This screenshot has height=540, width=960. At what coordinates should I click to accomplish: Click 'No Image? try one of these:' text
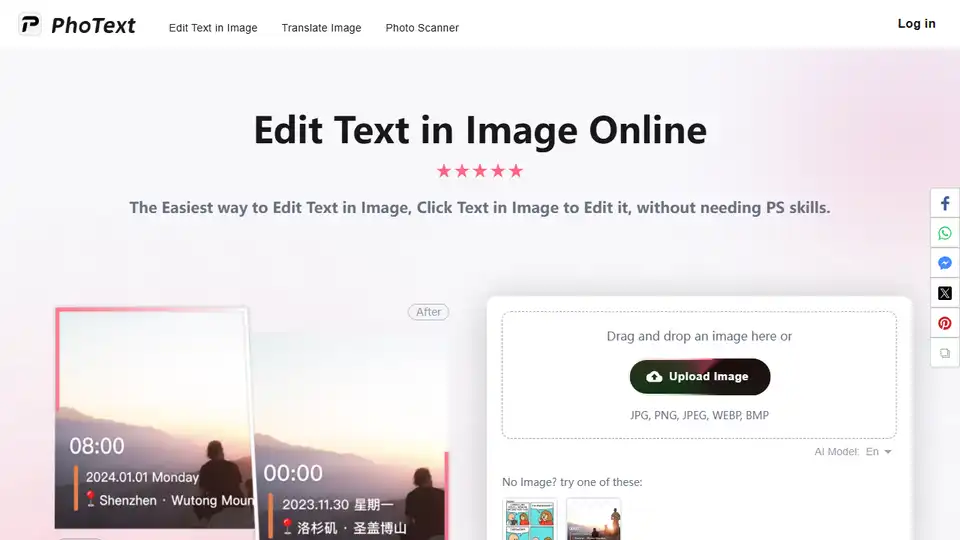572,482
